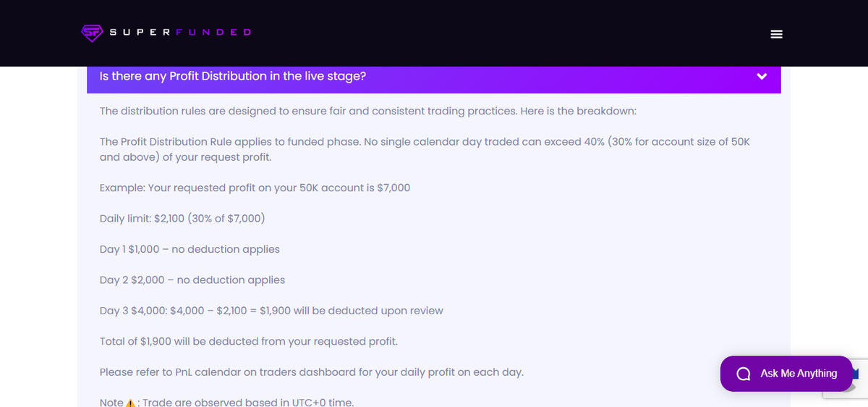Click the chat bubble icon in Ask Me Anything
The image size is (868, 407).
[742, 374]
